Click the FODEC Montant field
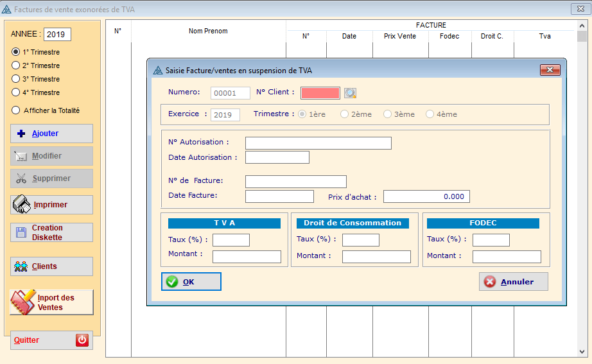 (507, 257)
